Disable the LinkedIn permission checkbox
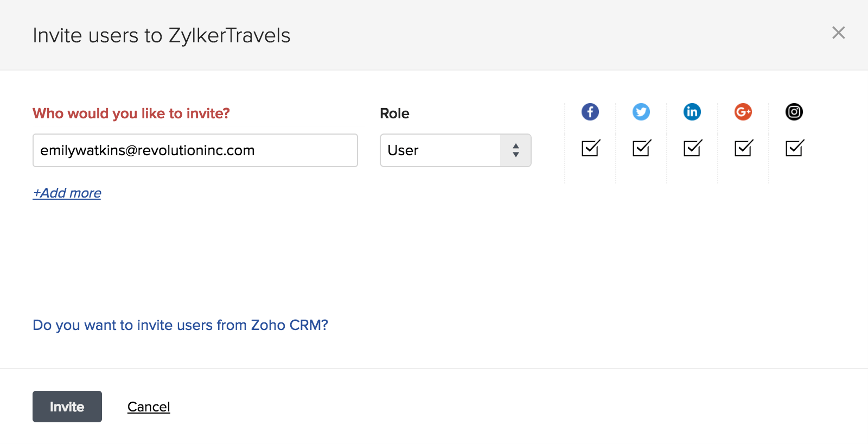The width and height of the screenshot is (868, 444). 692,148
